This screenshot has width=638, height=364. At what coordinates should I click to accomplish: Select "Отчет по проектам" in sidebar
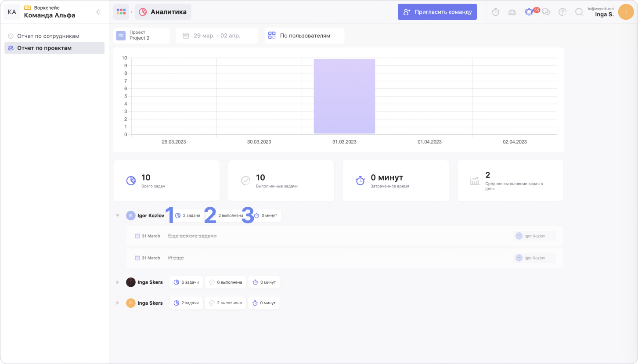[x=44, y=48]
